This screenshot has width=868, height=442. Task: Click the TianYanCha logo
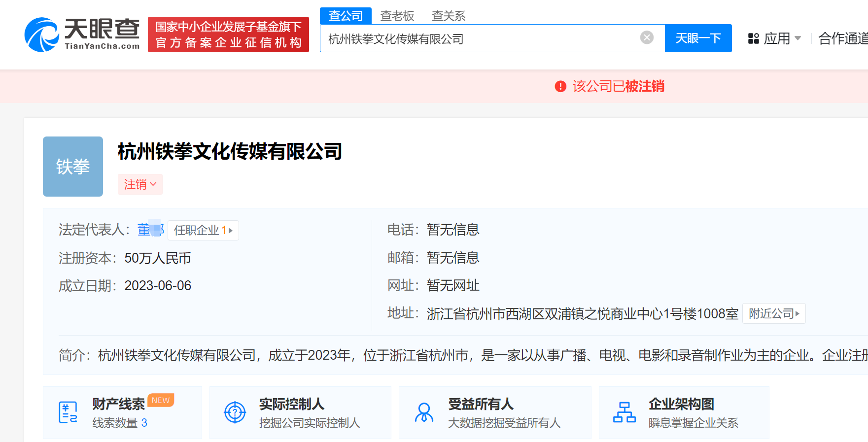coord(82,34)
